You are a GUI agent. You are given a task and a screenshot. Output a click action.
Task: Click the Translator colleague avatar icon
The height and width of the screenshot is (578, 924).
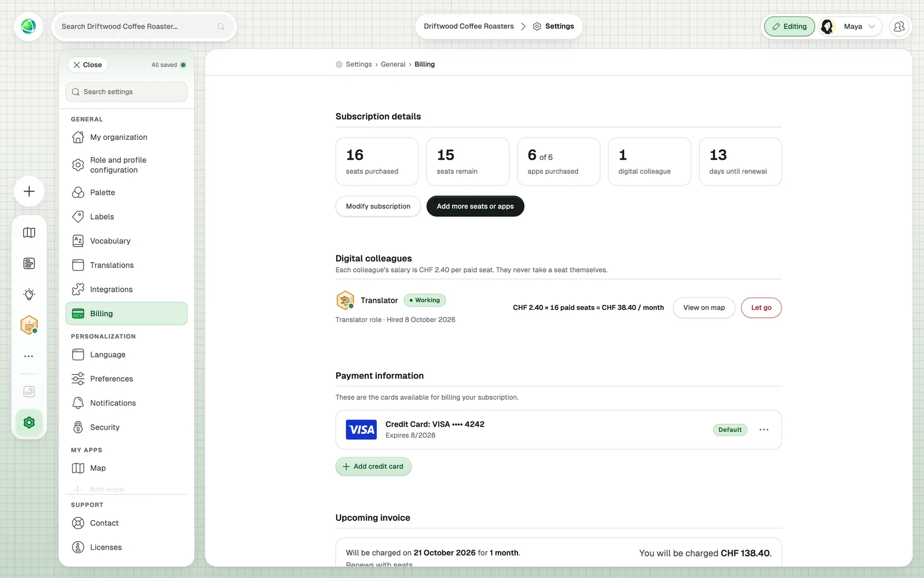tap(345, 301)
